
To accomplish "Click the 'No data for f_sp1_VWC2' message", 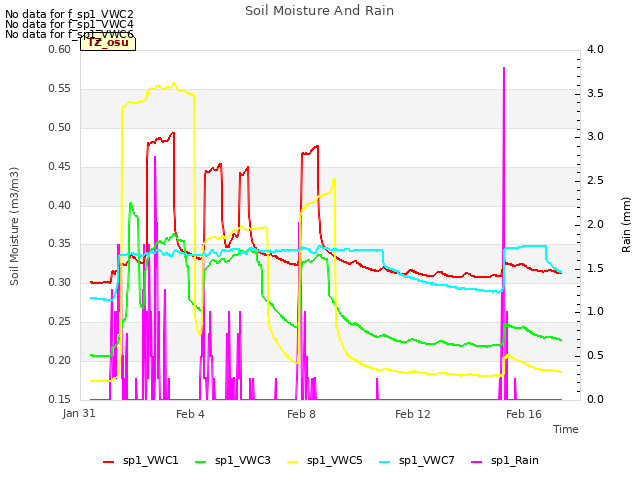I will (69, 14).
